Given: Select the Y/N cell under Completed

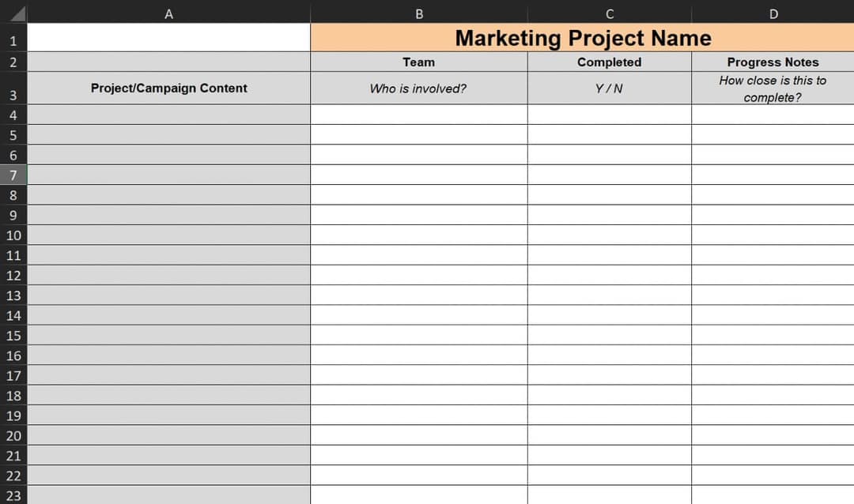Looking at the screenshot, I should (609, 88).
